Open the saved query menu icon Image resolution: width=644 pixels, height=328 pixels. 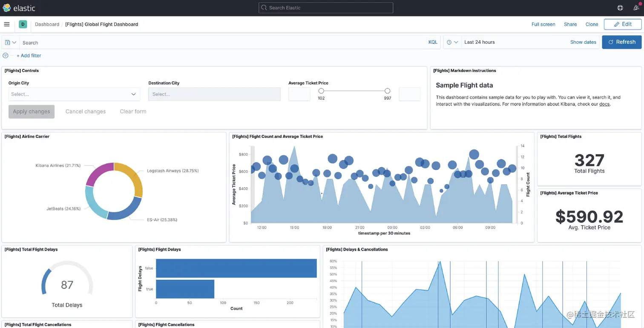[x=11, y=43]
